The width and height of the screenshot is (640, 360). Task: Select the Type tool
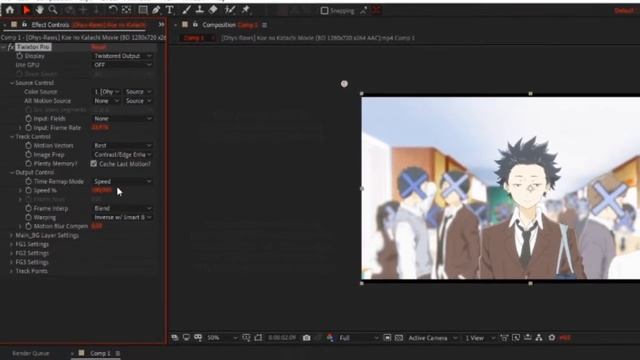tap(169, 10)
